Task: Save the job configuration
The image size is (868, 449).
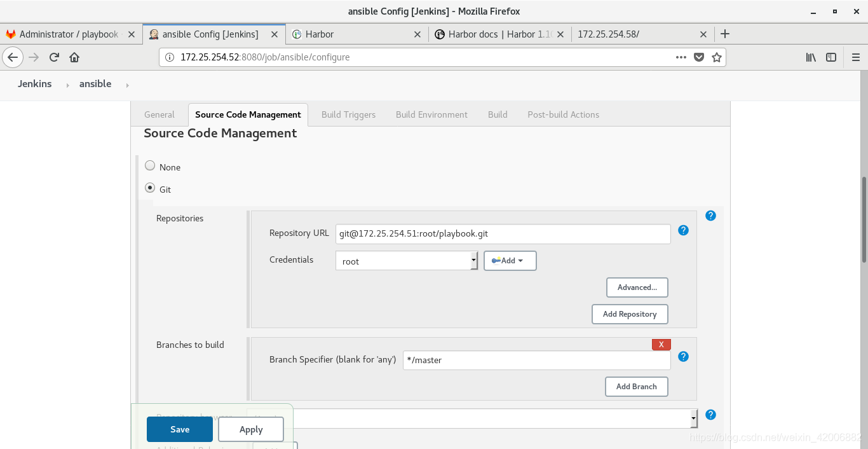Action: coord(180,429)
